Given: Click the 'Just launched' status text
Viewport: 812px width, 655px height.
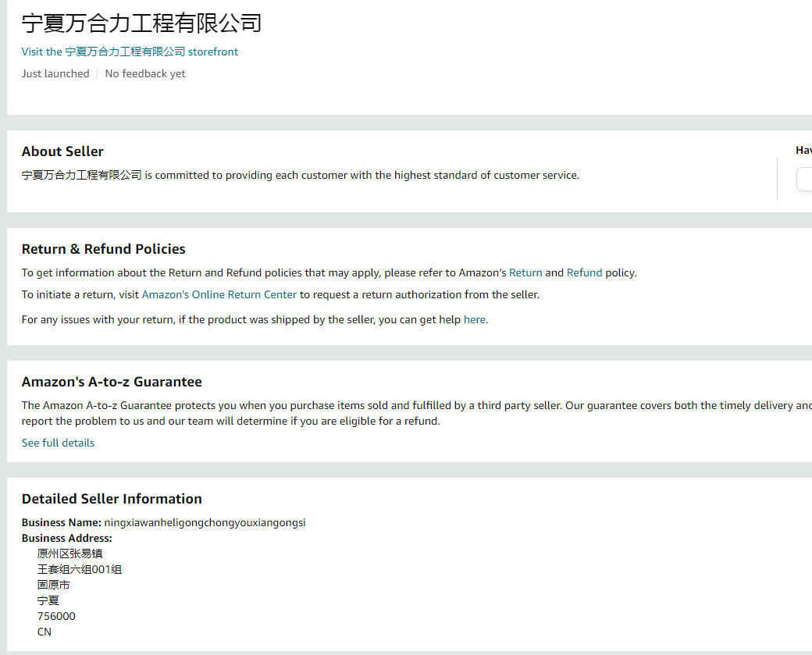Looking at the screenshot, I should pyautogui.click(x=55, y=73).
